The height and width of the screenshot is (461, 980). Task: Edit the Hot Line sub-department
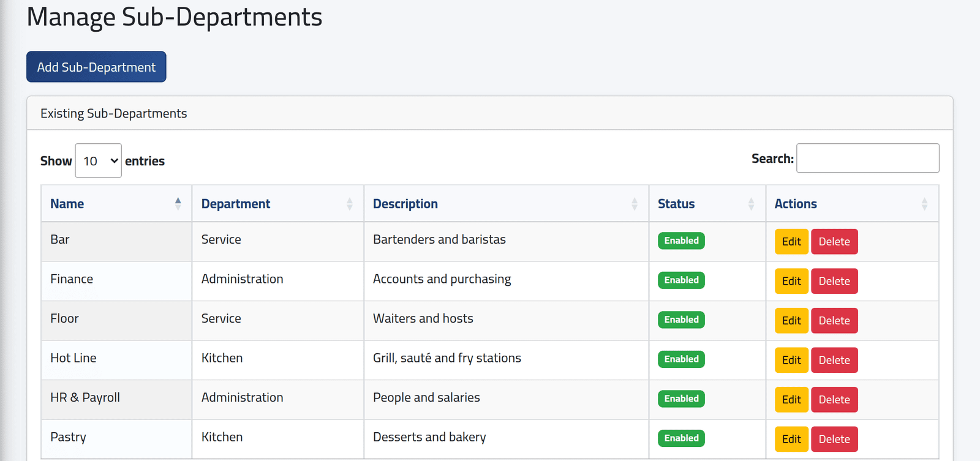point(791,360)
